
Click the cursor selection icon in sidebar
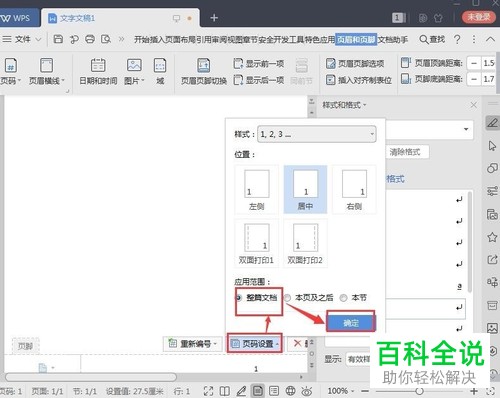[492, 146]
